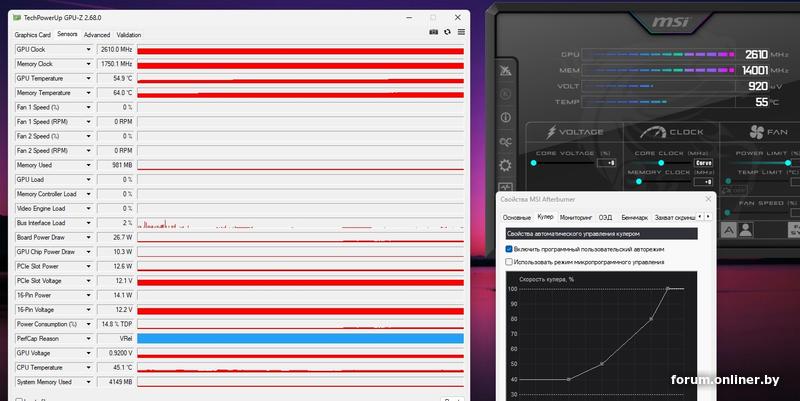This screenshot has height=401, width=800.
Task: Click the 100% point on the fan curve
Action: pyautogui.click(x=667, y=289)
